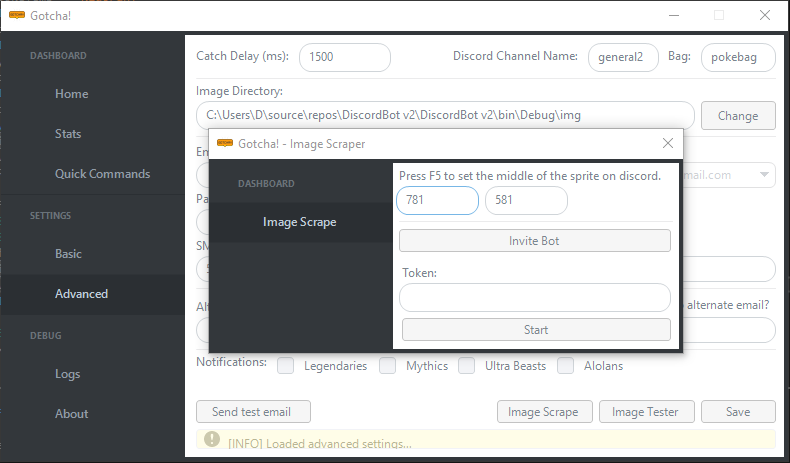Click the Gotcha! app icon in the main title bar

pyautogui.click(x=17, y=15)
